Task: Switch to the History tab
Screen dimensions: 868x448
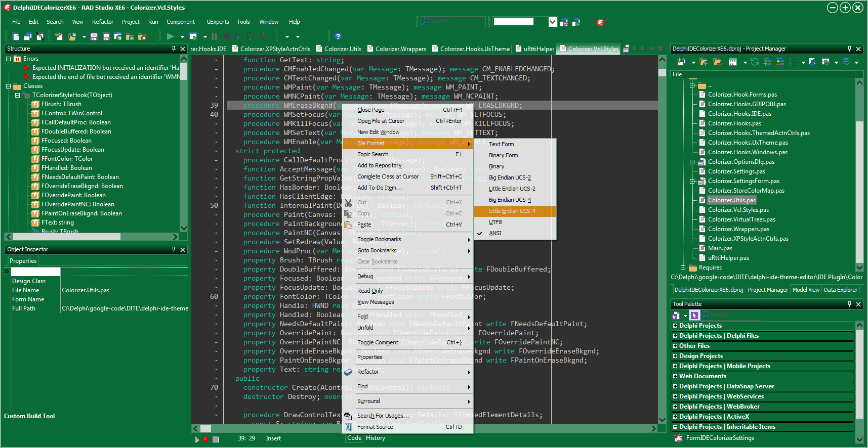Action: pyautogui.click(x=376, y=438)
